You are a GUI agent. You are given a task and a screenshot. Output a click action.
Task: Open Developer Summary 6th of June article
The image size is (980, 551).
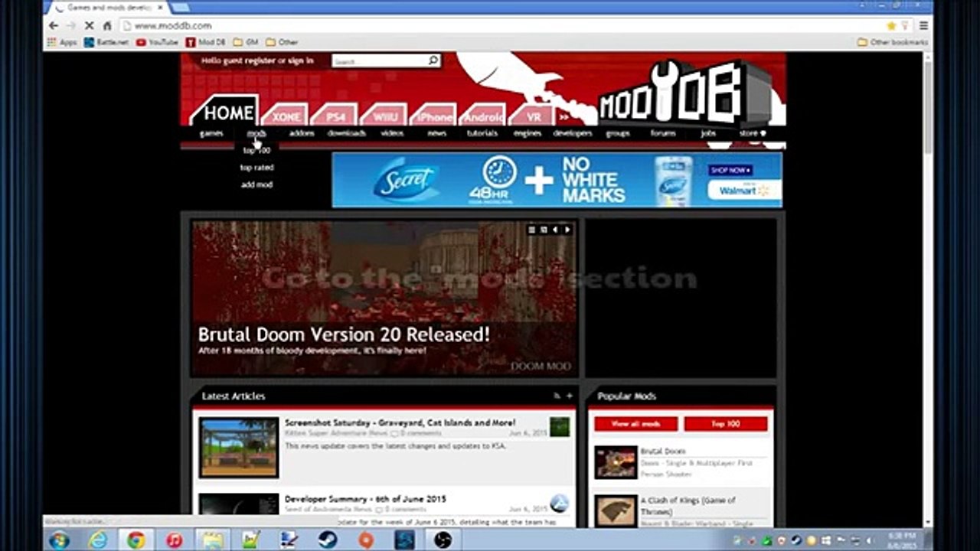click(x=365, y=499)
